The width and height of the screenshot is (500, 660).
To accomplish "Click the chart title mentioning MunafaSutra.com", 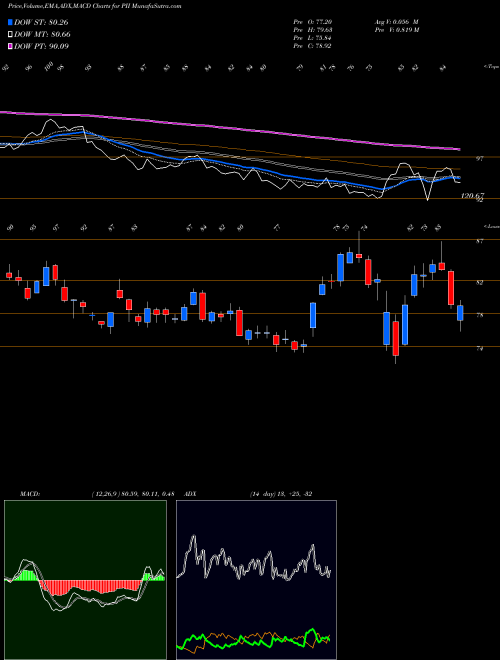I will pos(95,7).
